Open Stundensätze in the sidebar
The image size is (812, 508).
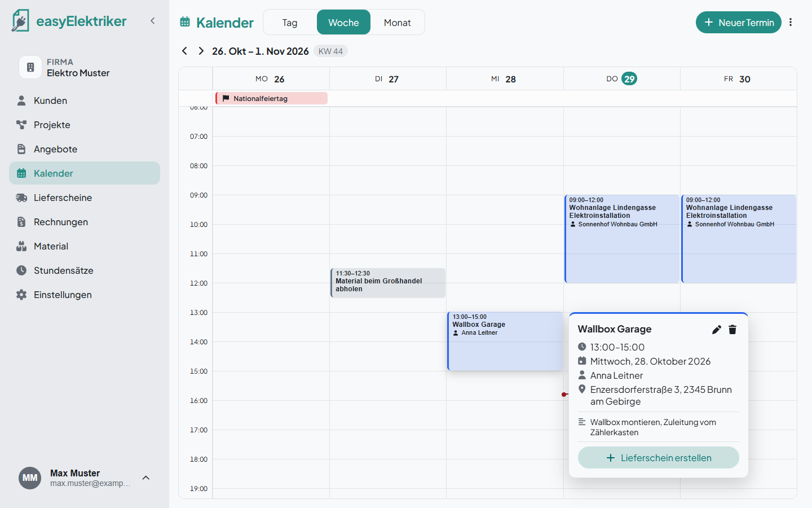coord(85,270)
